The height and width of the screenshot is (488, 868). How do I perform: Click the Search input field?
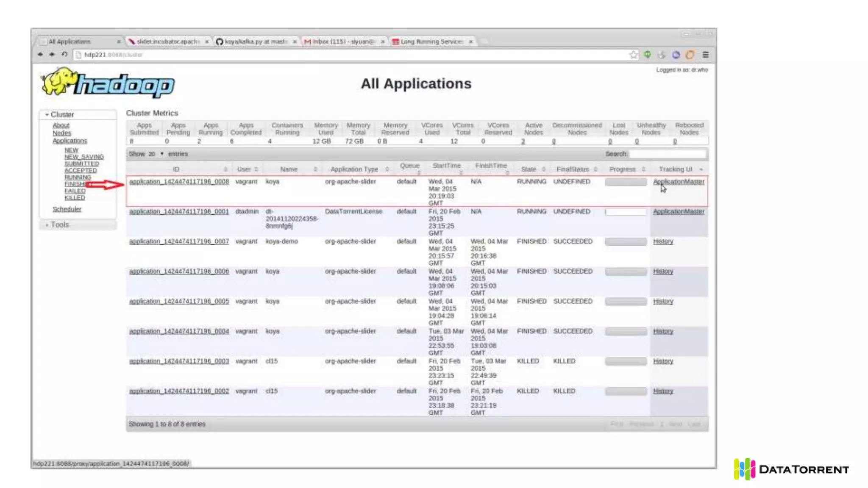tap(667, 154)
